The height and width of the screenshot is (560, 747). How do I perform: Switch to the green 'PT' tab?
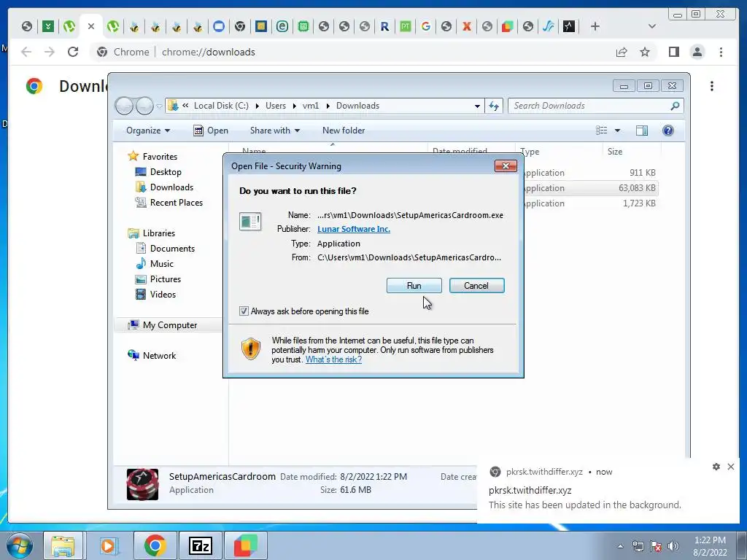coord(406,27)
